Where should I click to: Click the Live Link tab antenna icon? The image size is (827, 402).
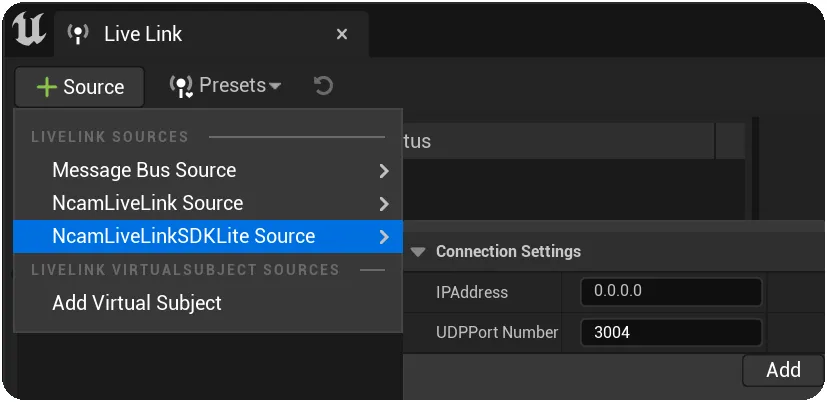(78, 34)
